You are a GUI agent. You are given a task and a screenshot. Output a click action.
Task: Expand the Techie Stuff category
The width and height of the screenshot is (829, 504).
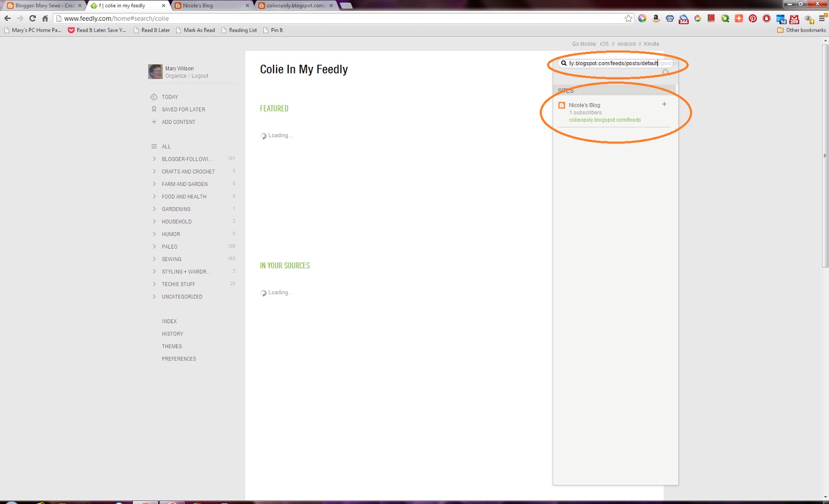click(x=154, y=284)
